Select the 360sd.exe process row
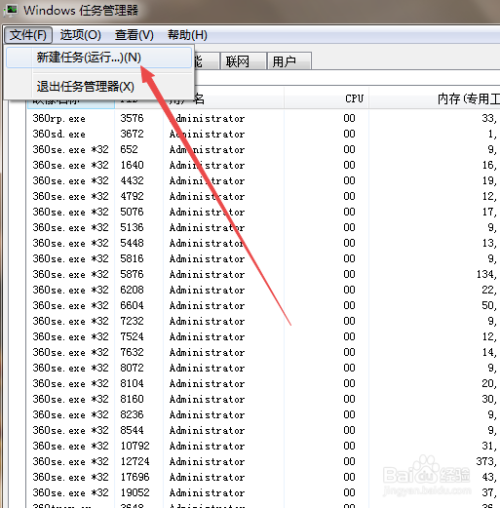 point(263,134)
